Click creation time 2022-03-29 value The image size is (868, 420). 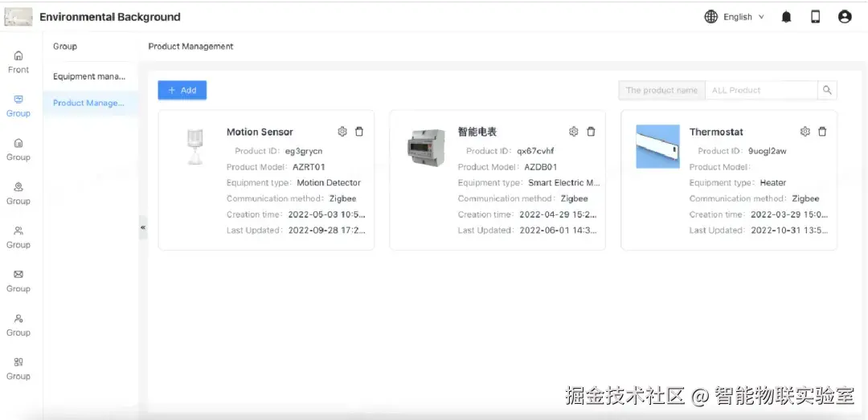789,214
